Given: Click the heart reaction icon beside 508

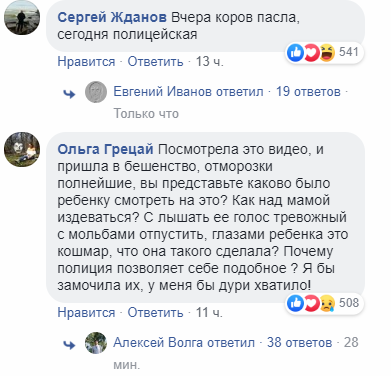Looking at the screenshot, I should pos(311,303).
